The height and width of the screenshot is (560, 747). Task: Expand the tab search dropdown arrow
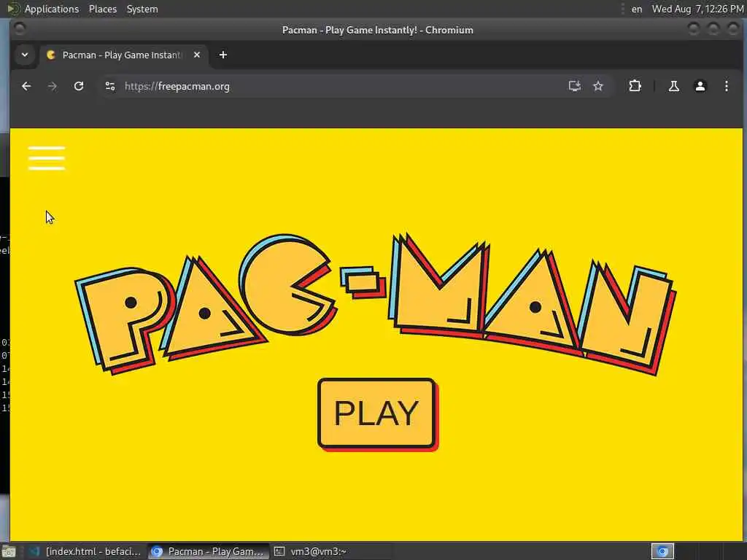(25, 55)
